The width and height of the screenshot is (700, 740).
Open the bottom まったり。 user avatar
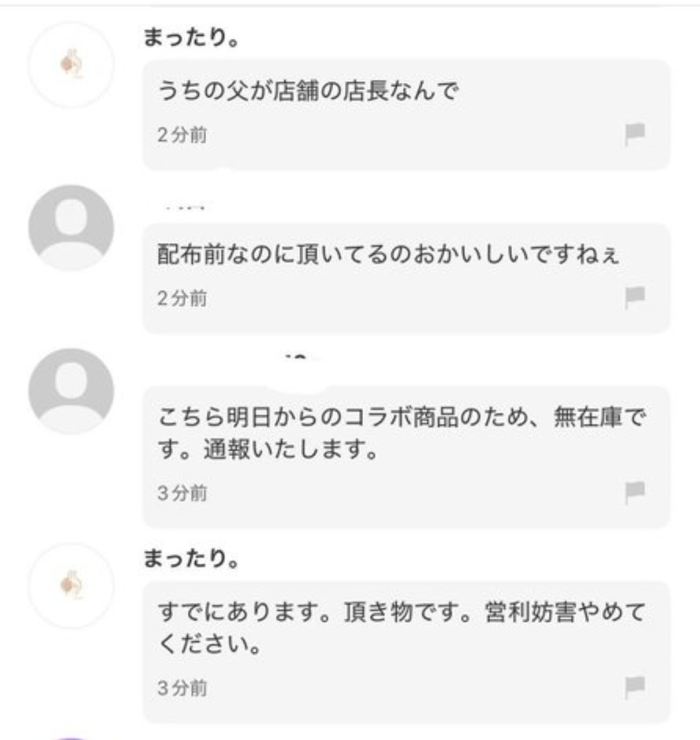click(71, 586)
